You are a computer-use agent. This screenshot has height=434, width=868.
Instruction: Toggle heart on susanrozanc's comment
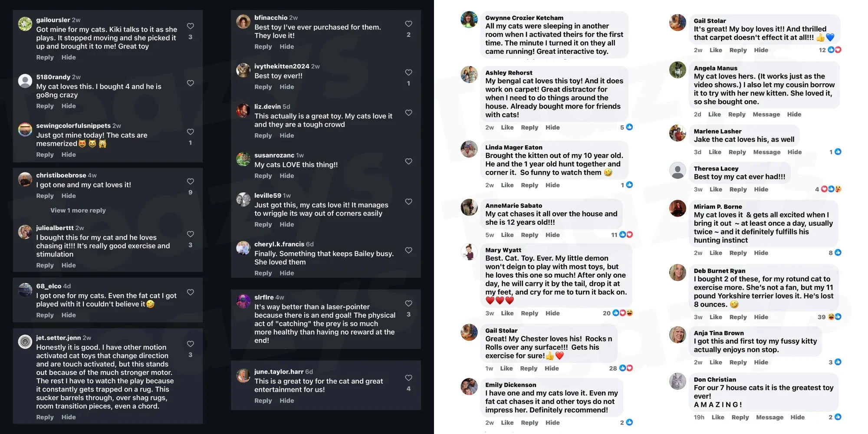pos(408,161)
